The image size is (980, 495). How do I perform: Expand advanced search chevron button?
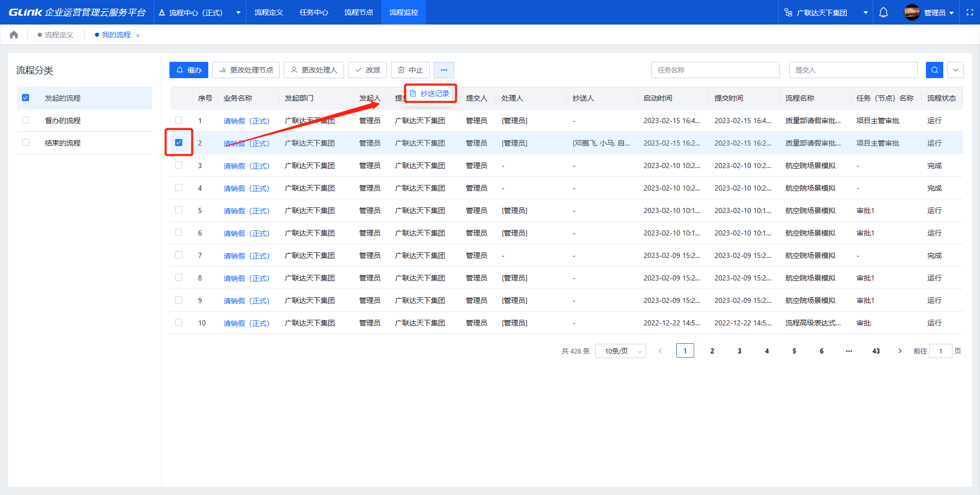click(955, 70)
